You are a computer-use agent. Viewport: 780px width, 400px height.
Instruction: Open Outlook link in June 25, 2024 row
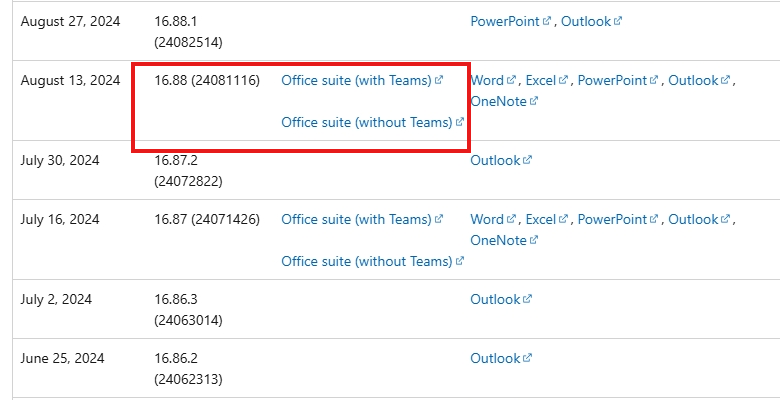[501, 358]
